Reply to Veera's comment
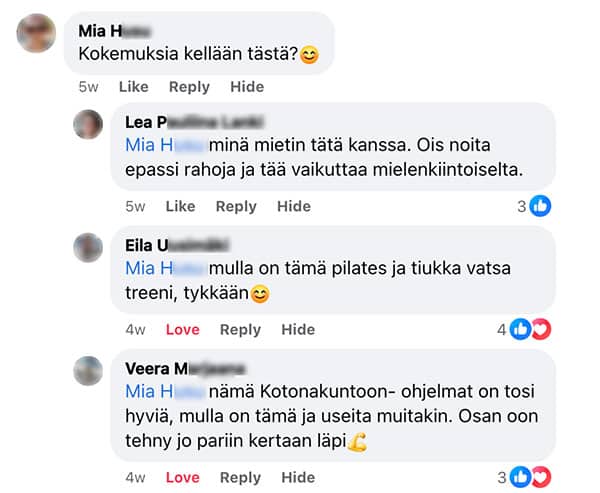The width and height of the screenshot is (600, 493). coord(240,477)
